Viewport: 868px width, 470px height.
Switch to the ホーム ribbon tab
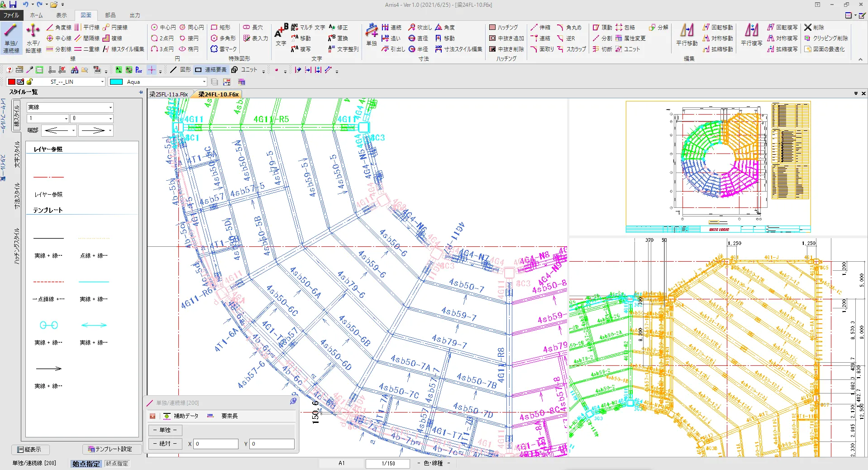(36, 15)
